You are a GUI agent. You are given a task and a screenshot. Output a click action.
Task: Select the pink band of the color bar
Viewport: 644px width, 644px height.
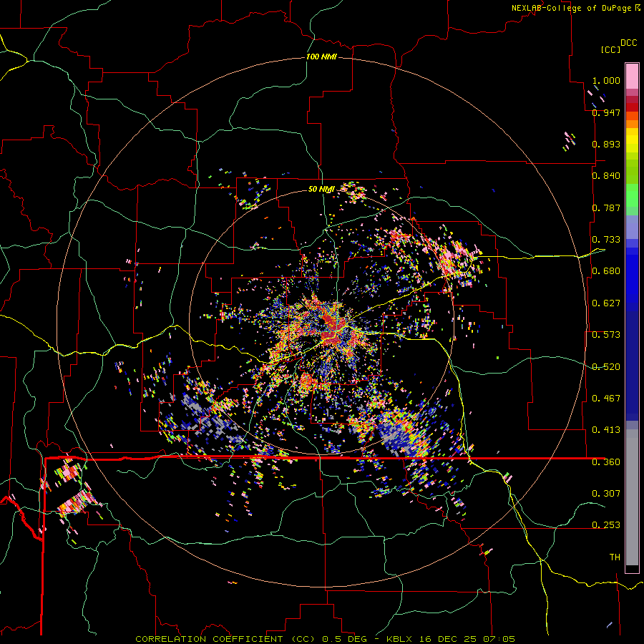point(632,77)
